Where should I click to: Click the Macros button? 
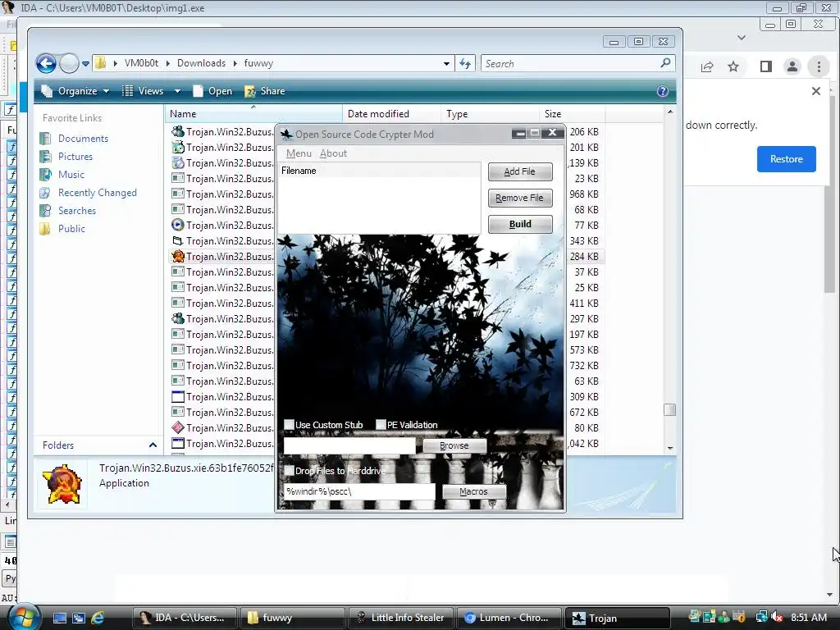[x=473, y=491]
